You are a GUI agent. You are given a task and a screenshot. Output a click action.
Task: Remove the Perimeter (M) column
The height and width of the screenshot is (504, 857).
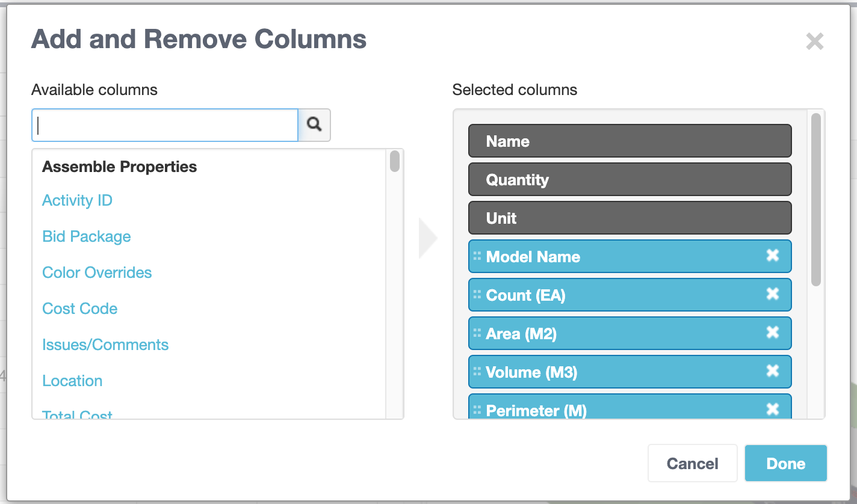point(773,409)
